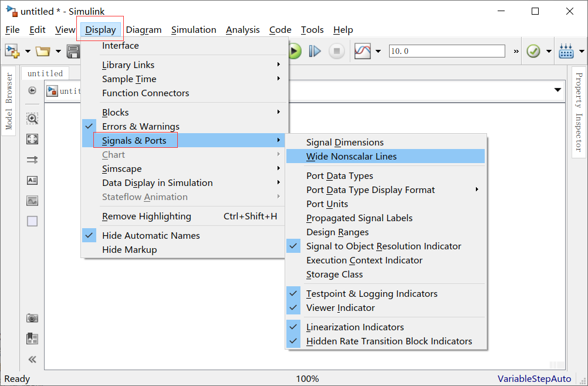
Task: Click the VariableStepAuto solver link
Action: [535, 378]
